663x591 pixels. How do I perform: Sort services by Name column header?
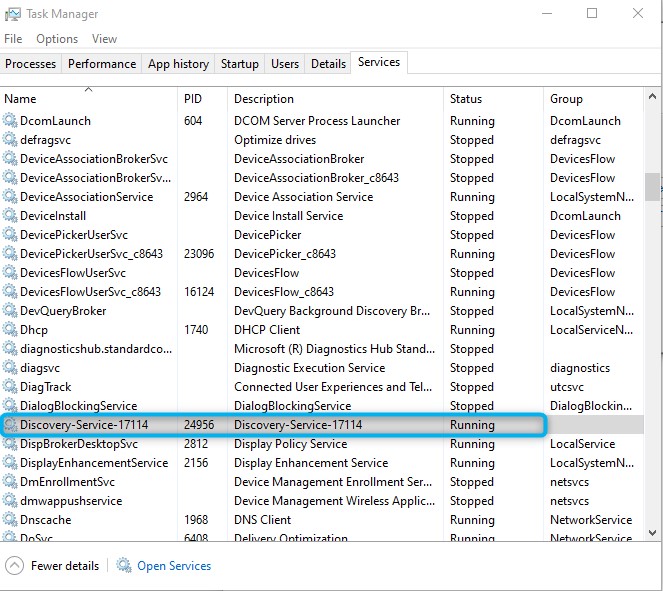(88, 98)
